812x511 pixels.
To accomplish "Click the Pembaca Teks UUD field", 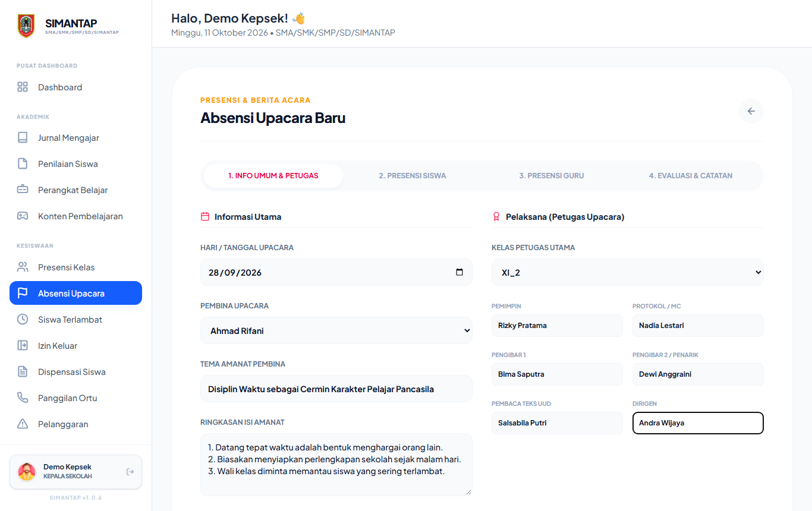I will 557,423.
